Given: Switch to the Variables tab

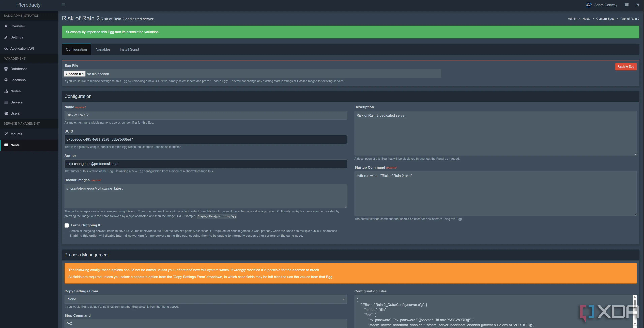Looking at the screenshot, I should pyautogui.click(x=103, y=50).
